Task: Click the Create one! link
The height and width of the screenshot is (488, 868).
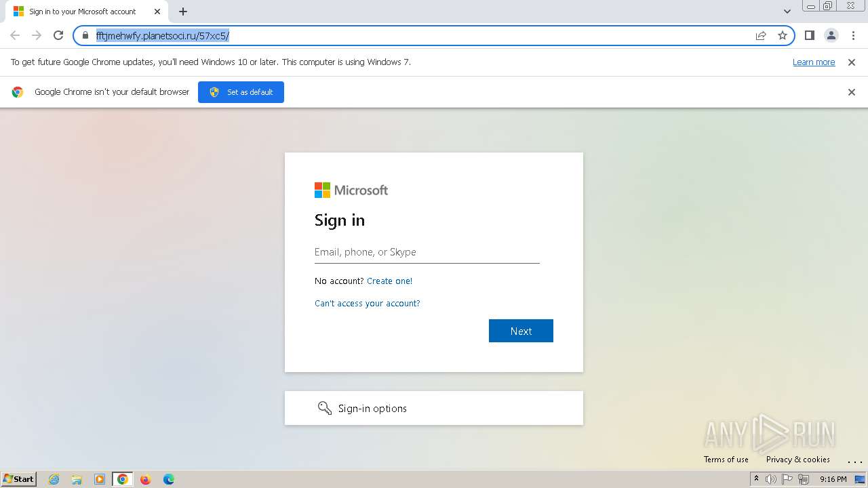Action: click(389, 281)
